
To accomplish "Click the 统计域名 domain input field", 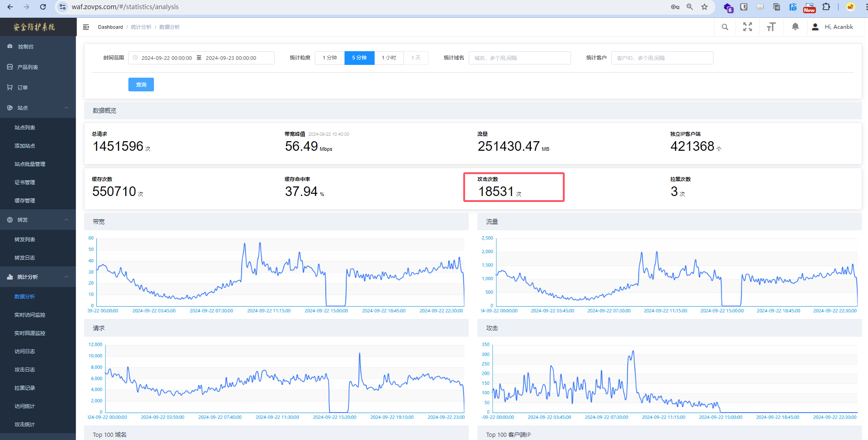I will tap(520, 58).
